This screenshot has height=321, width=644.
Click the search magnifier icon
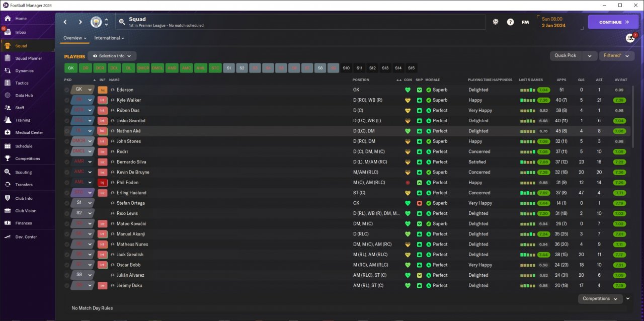coord(121,22)
